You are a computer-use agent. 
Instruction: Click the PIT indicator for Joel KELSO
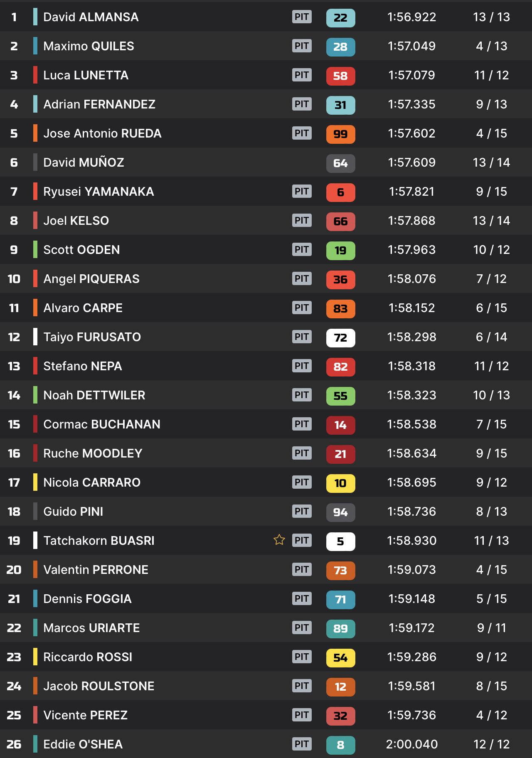click(x=302, y=220)
